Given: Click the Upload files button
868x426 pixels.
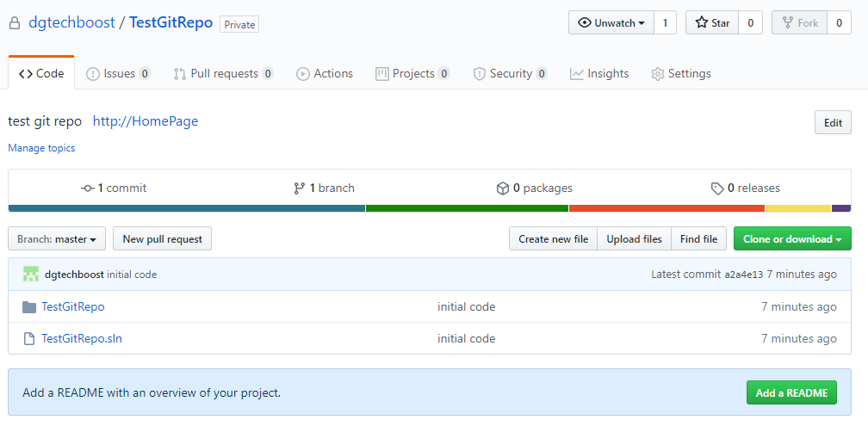Looking at the screenshot, I should (x=634, y=239).
